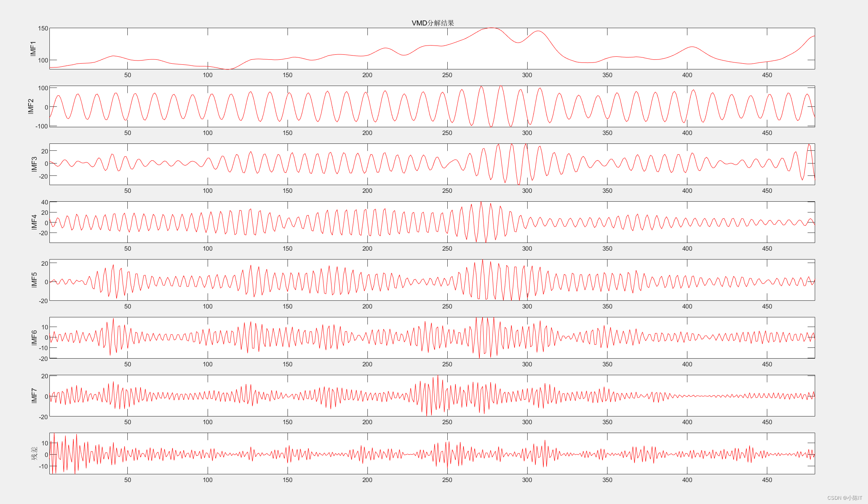Select the IMF1 y-axis label
Screen dimensions: 868x504
point(33,49)
